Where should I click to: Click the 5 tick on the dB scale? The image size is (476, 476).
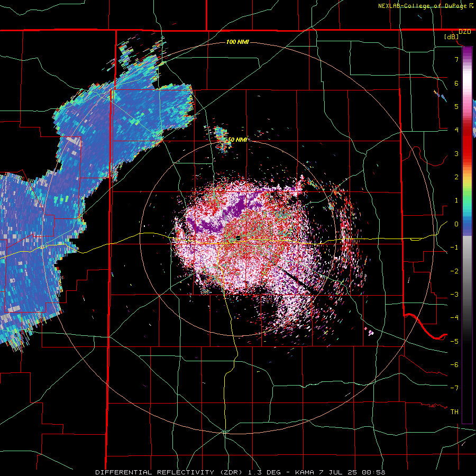click(456, 106)
